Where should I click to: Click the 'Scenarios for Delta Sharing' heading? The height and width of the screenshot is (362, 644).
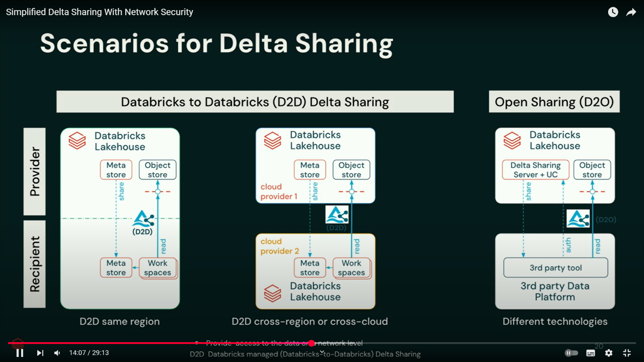click(x=217, y=43)
